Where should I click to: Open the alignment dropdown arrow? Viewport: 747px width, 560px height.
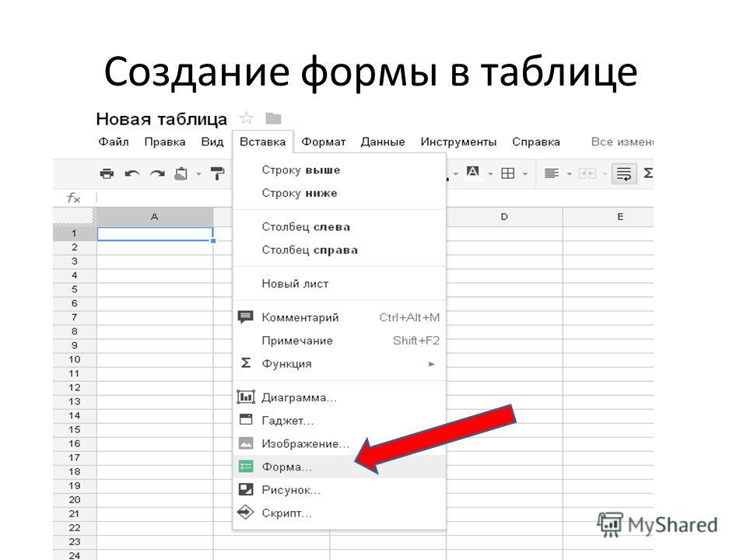(569, 174)
